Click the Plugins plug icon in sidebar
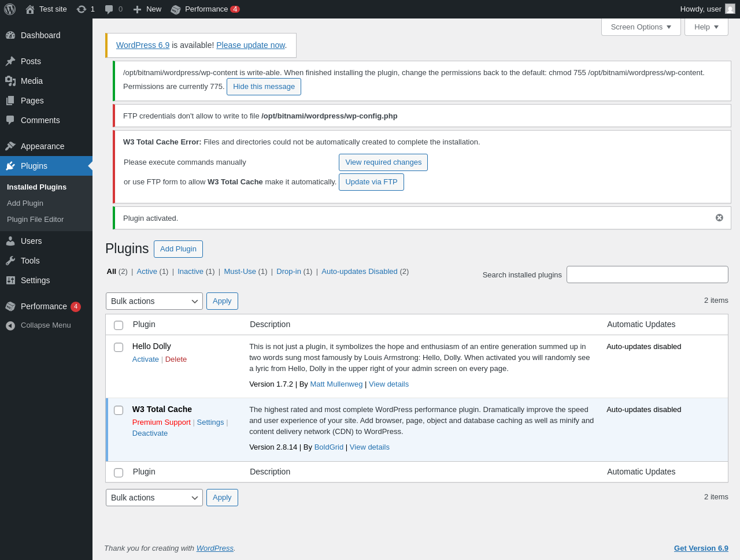This screenshot has height=560, width=740. click(x=10, y=166)
